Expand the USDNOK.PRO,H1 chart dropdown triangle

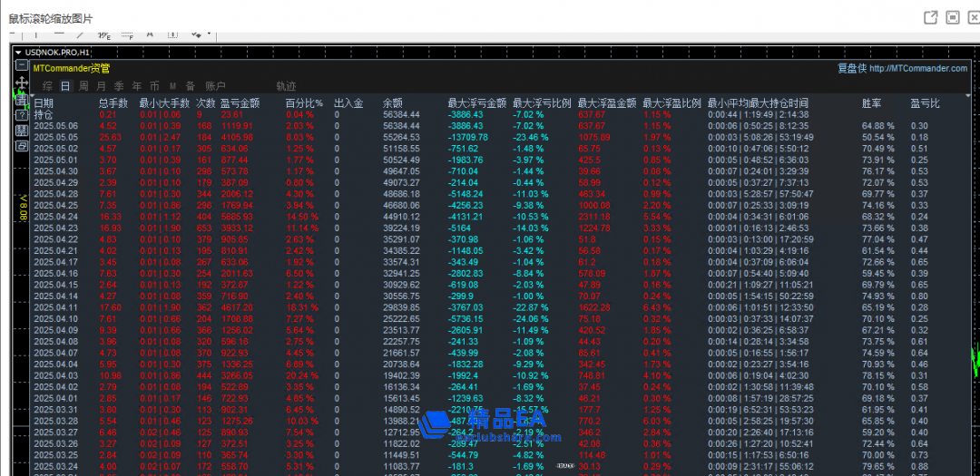tap(18, 52)
